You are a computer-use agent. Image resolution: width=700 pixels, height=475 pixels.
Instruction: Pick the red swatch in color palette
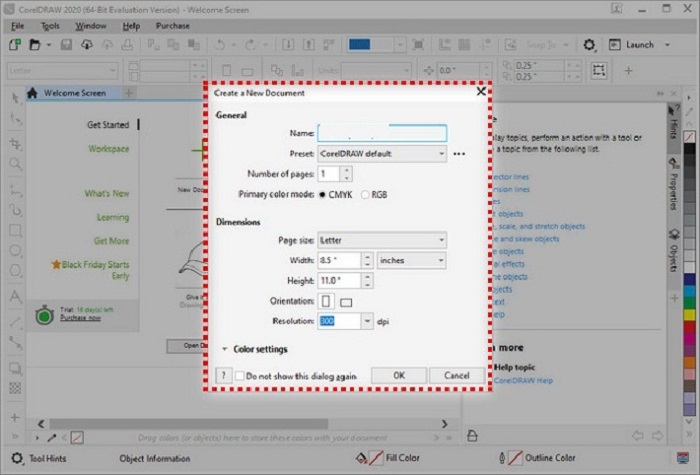click(689, 327)
